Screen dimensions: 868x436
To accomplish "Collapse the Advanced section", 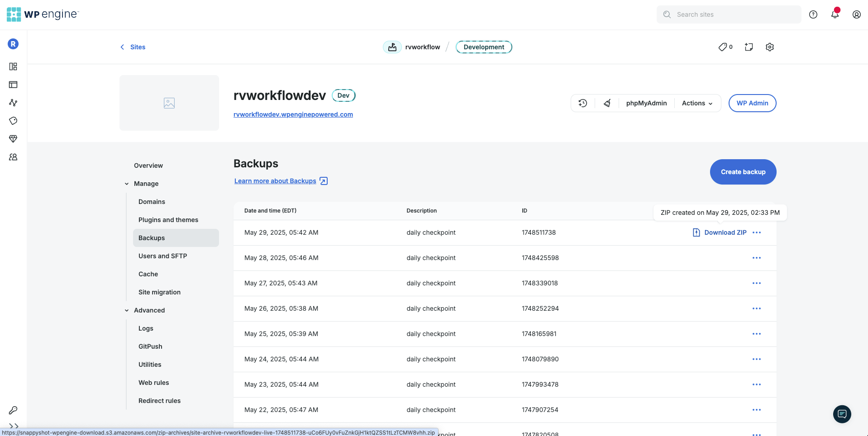I will [x=127, y=310].
